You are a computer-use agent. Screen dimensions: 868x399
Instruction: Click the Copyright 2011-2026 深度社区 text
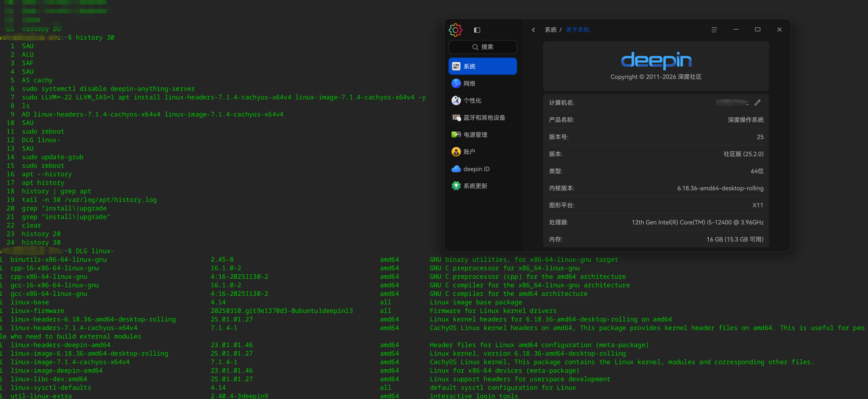pyautogui.click(x=656, y=77)
